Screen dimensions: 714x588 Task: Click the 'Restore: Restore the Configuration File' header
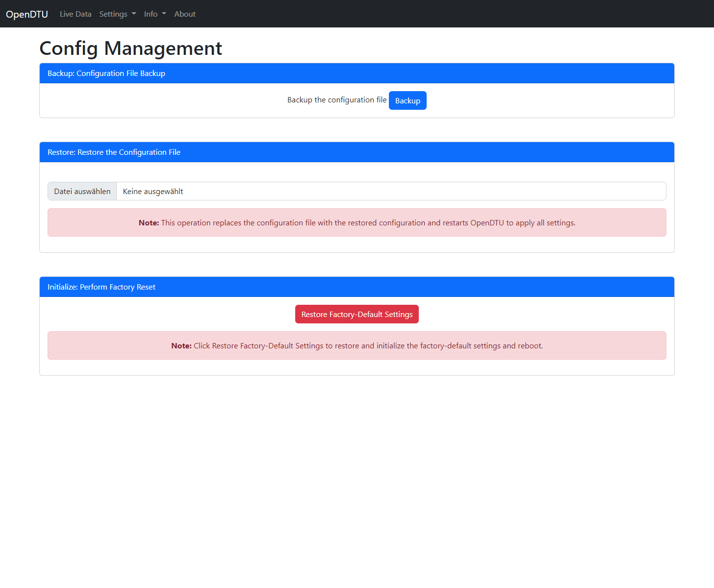tap(114, 152)
